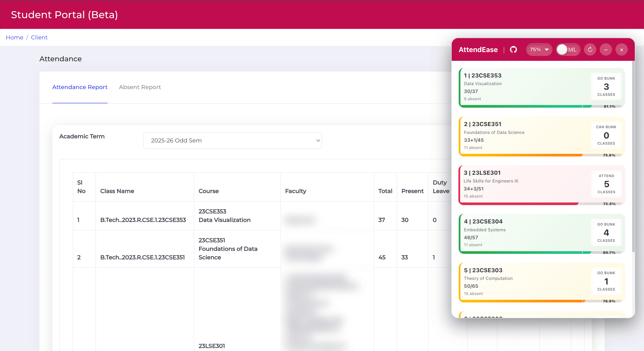Open the Client breadcrumb link
This screenshot has height=351, width=644.
(39, 37)
